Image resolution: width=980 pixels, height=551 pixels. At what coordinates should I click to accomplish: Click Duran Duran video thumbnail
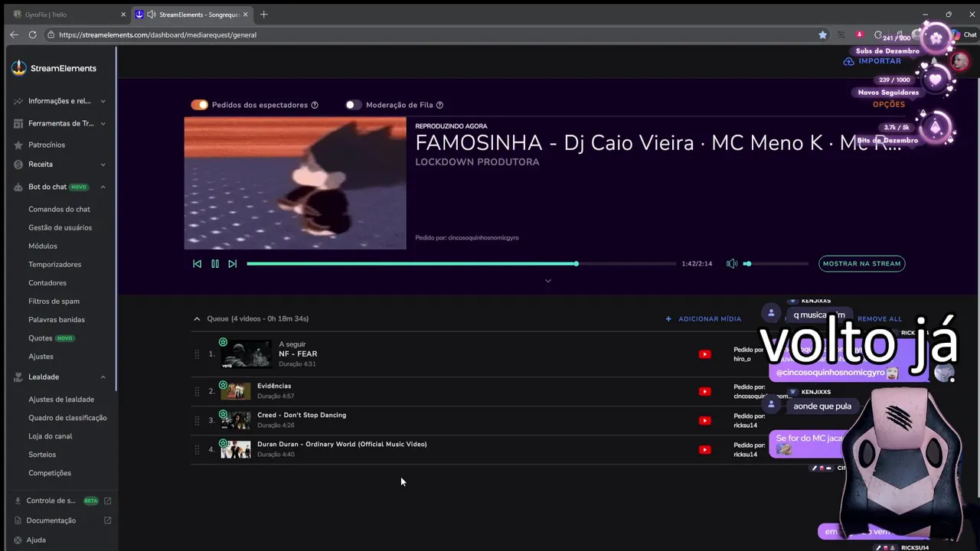pyautogui.click(x=236, y=450)
